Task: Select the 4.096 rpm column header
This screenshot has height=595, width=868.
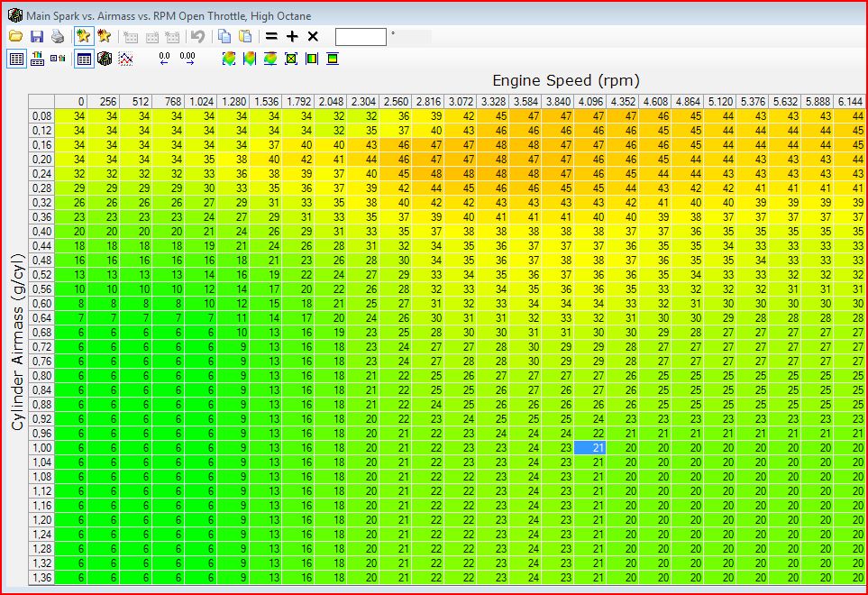Action: coord(590,102)
